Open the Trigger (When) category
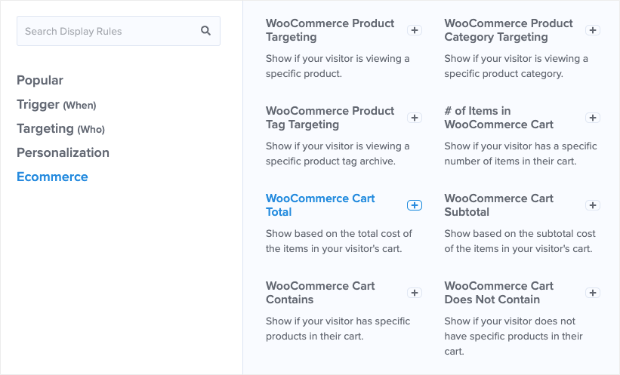 (57, 105)
